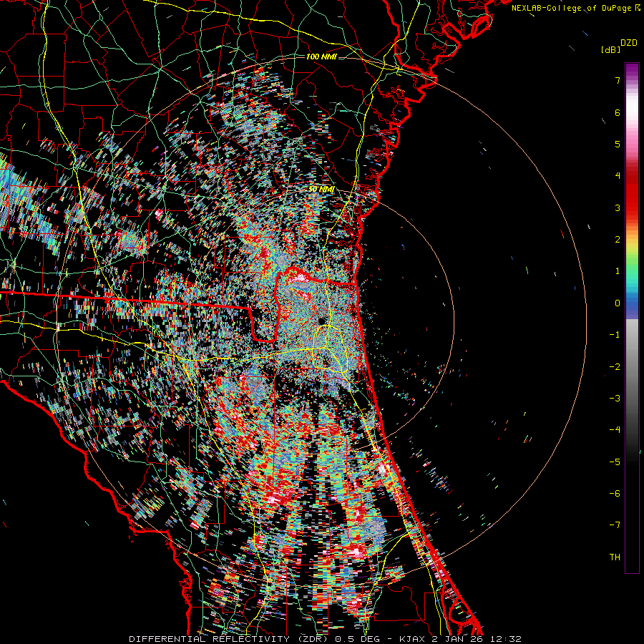Click the -7 dB tick label on scale
Screen dimensions: 644x644
(x=615, y=525)
